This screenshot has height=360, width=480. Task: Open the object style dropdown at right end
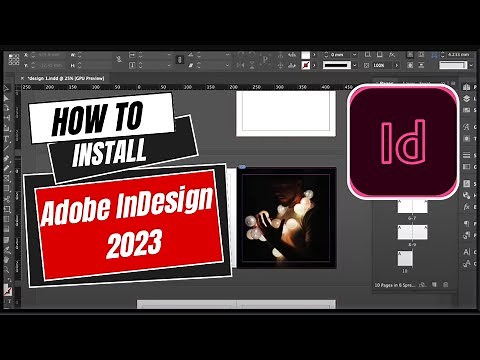pyautogui.click(x=471, y=65)
